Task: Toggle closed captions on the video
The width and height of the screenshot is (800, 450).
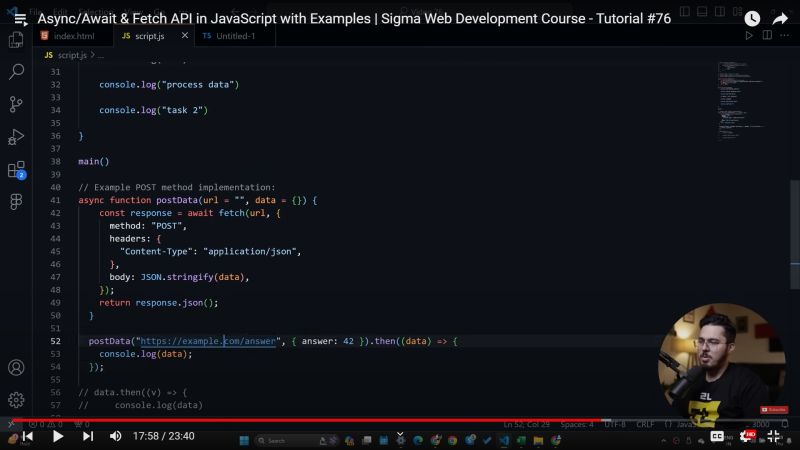Action: 717,436
